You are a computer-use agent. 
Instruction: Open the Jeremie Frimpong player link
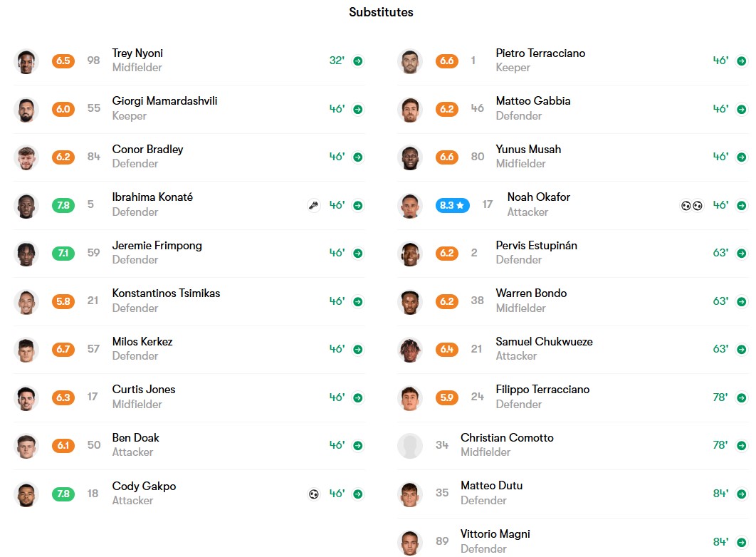point(157,246)
